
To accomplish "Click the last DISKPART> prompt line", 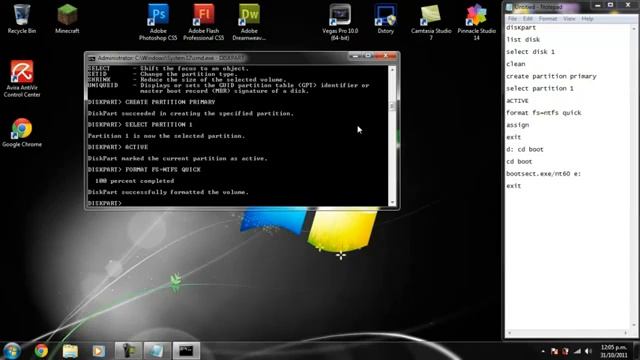I will click(x=105, y=203).
